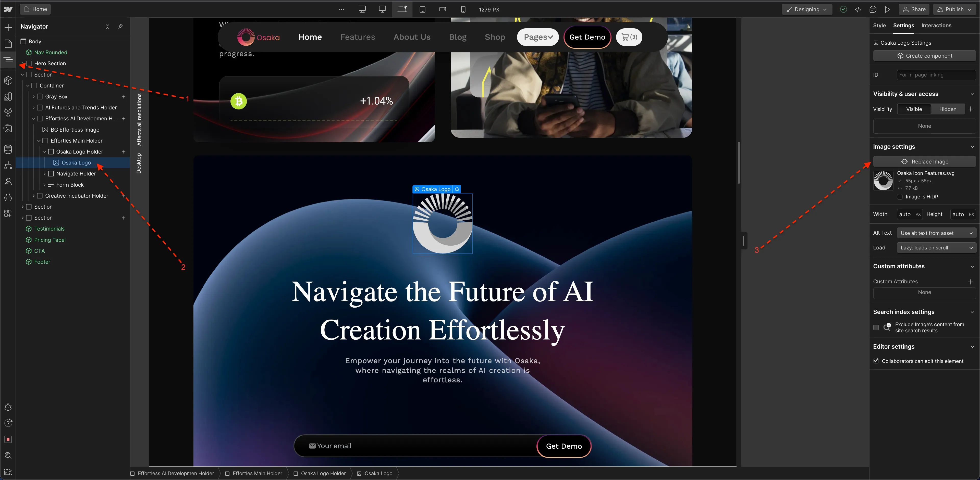Open the Designing mode dropdown

click(806, 9)
